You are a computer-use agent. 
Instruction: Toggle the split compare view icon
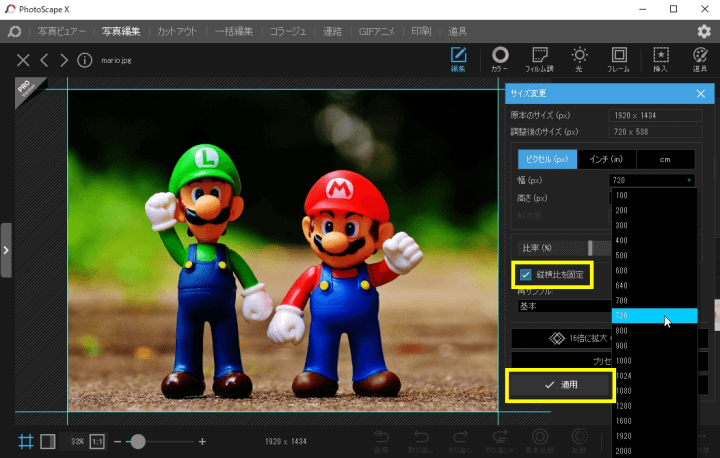point(48,441)
